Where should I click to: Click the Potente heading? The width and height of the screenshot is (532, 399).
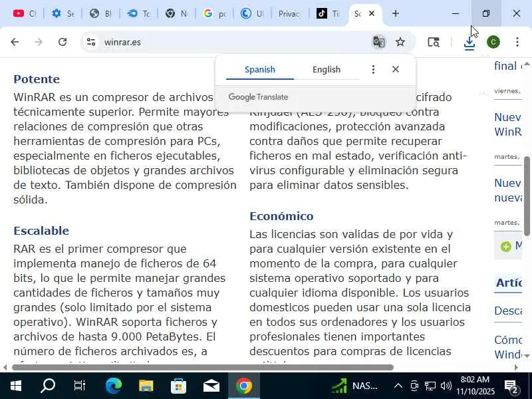[37, 79]
